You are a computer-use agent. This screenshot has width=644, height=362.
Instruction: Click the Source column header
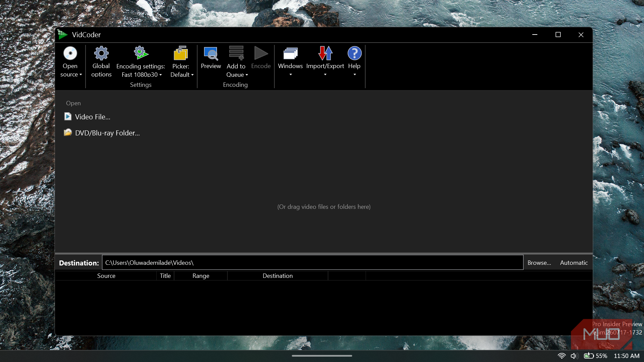106,276
